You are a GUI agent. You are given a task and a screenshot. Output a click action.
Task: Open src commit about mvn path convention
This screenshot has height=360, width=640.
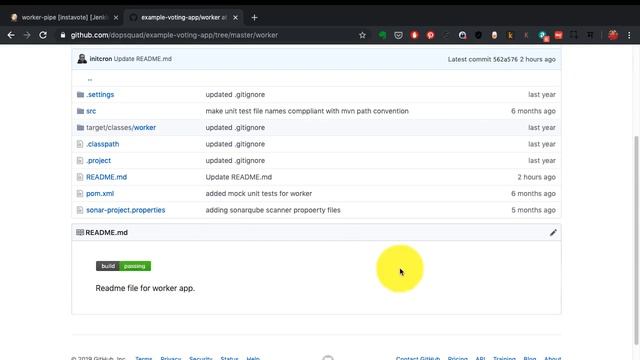307,111
